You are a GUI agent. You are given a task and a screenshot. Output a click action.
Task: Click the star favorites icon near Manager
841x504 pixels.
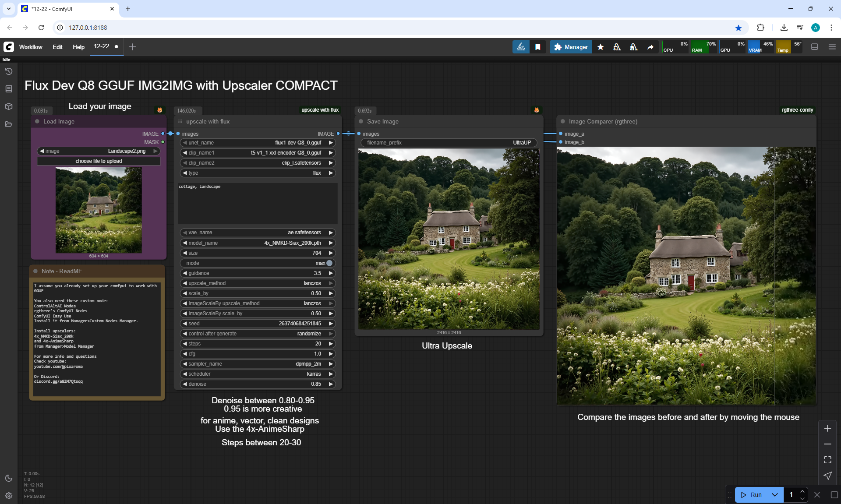coord(601,47)
